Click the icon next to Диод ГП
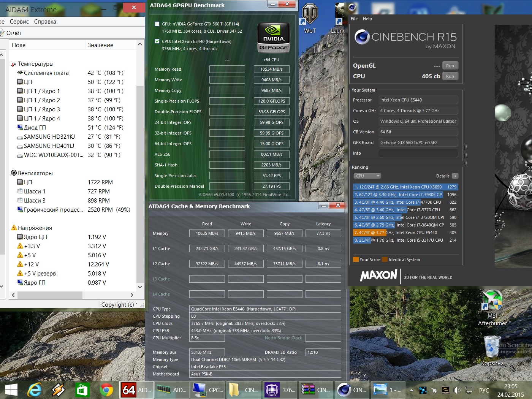532x399 pixels. point(20,127)
